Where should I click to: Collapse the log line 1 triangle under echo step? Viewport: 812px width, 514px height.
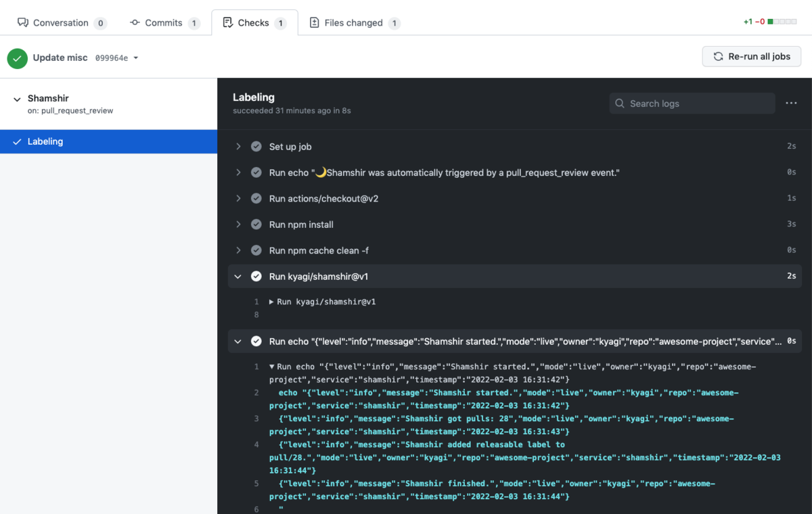pos(271,367)
